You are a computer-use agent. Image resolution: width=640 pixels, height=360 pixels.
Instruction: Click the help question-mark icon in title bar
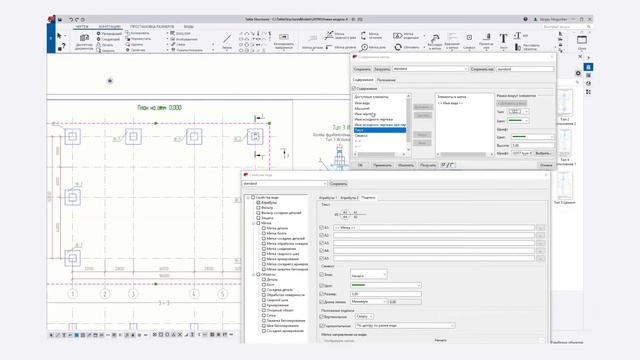click(x=525, y=19)
